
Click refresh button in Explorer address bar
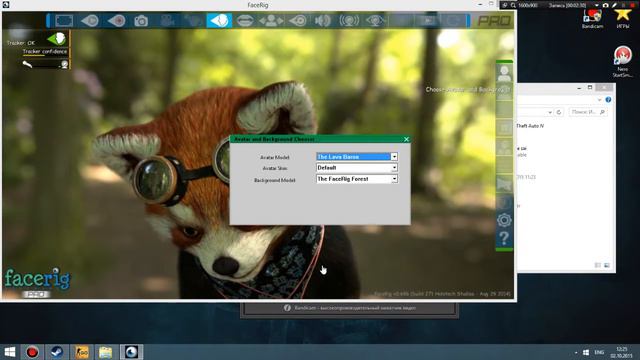pyautogui.click(x=559, y=112)
